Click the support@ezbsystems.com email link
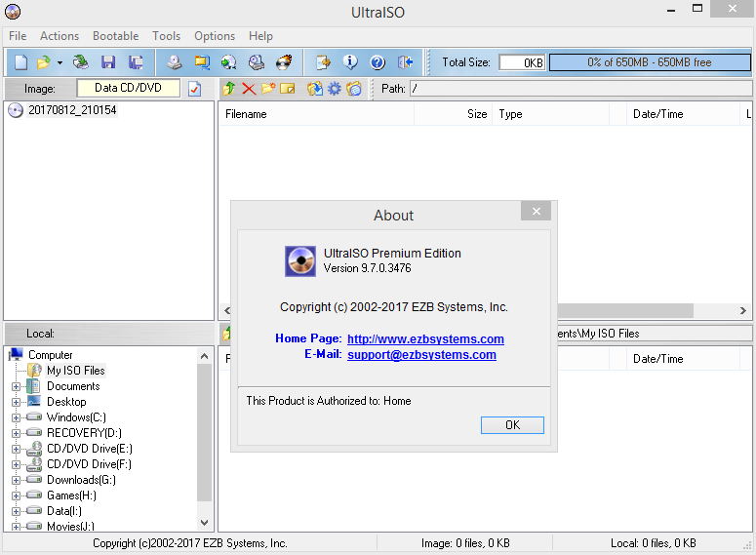This screenshot has height=555, width=756. click(421, 355)
